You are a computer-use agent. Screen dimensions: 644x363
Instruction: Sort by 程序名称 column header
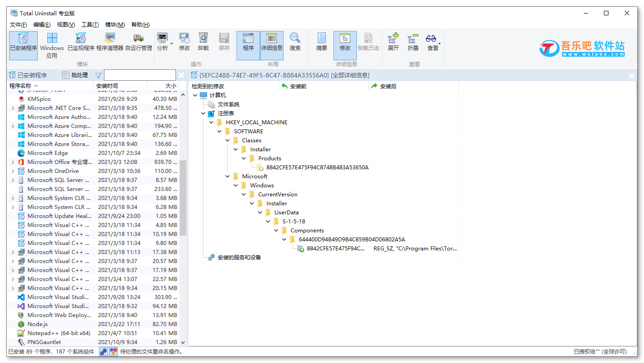point(51,86)
